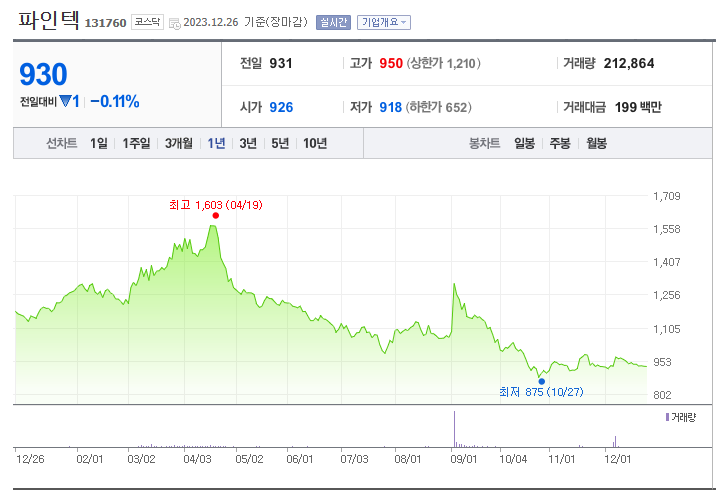Click the red 최고 1,603 peak marker dot
The image size is (716, 490).
point(216,216)
